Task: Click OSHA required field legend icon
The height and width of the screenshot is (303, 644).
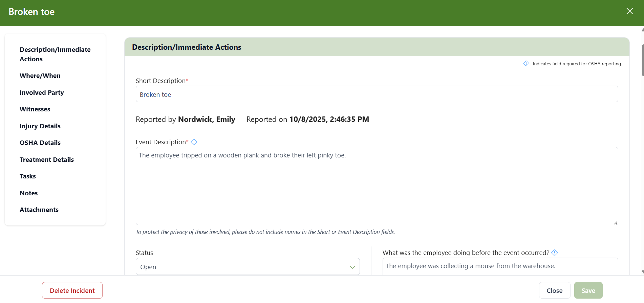Action: [526, 64]
